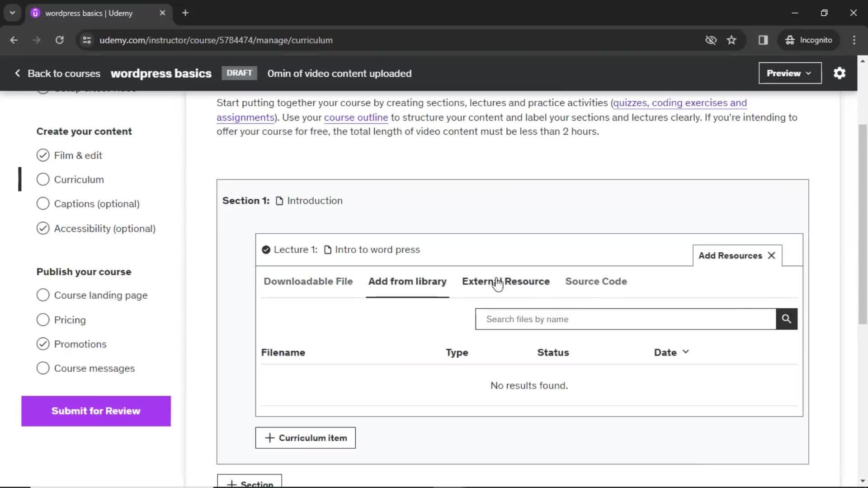Viewport: 868px width, 488px height.
Task: Click the Accessibility optional checkmark icon
Action: pos(42,228)
